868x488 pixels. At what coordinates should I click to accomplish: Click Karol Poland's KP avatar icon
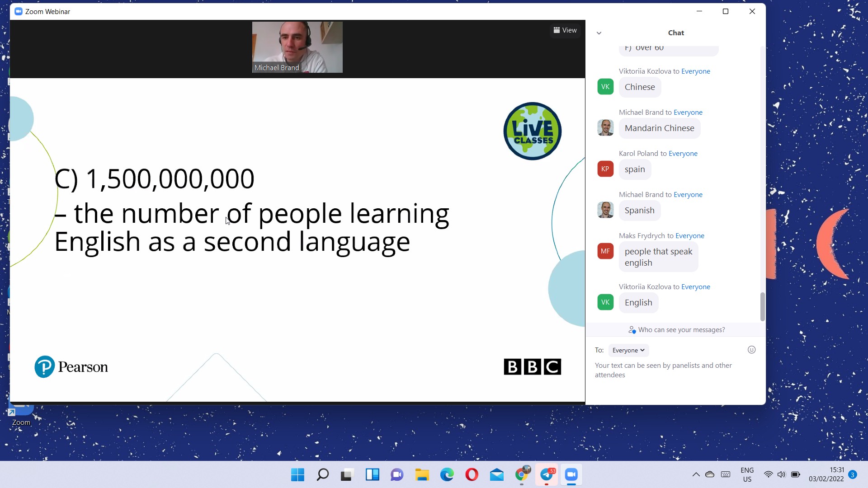(x=605, y=169)
